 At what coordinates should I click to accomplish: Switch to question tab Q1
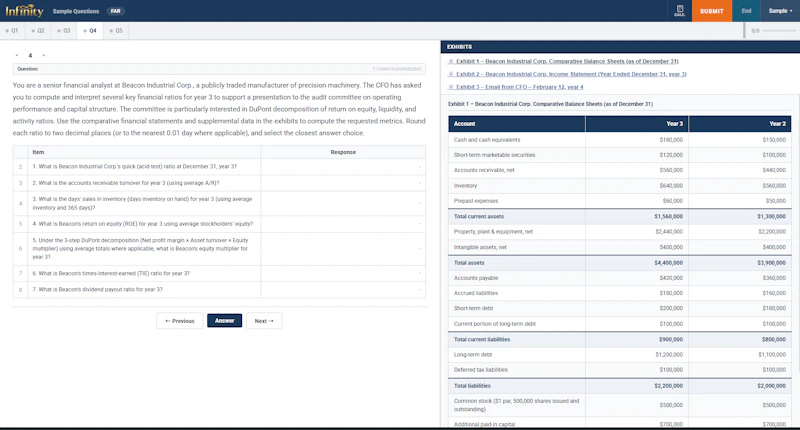coord(12,31)
